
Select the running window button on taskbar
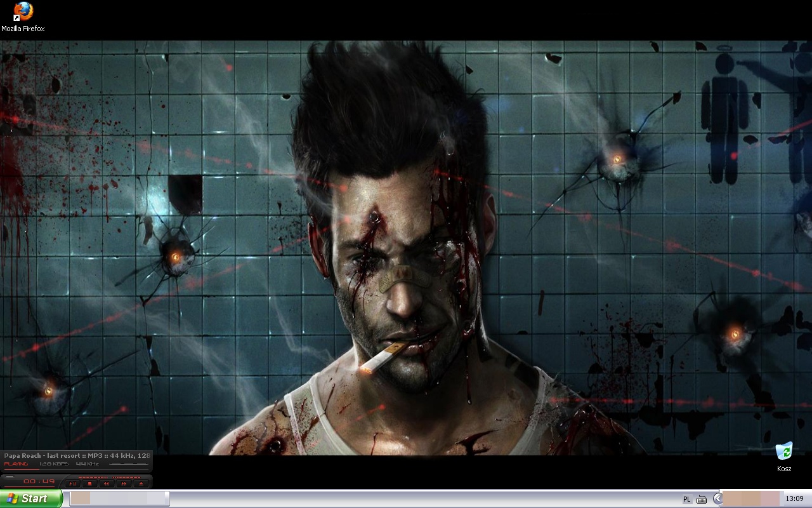click(x=119, y=498)
